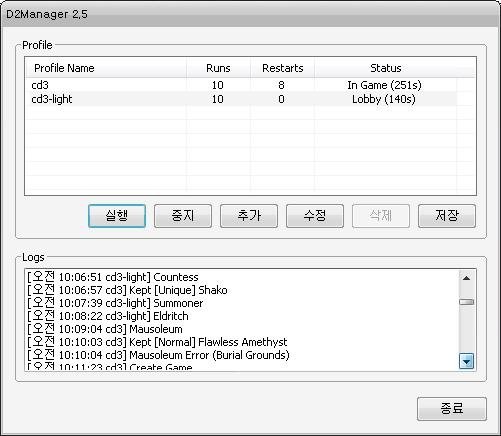Click the Lobby (140s) status cell
Image resolution: width=501 pixels, height=436 pixels.
384,99
